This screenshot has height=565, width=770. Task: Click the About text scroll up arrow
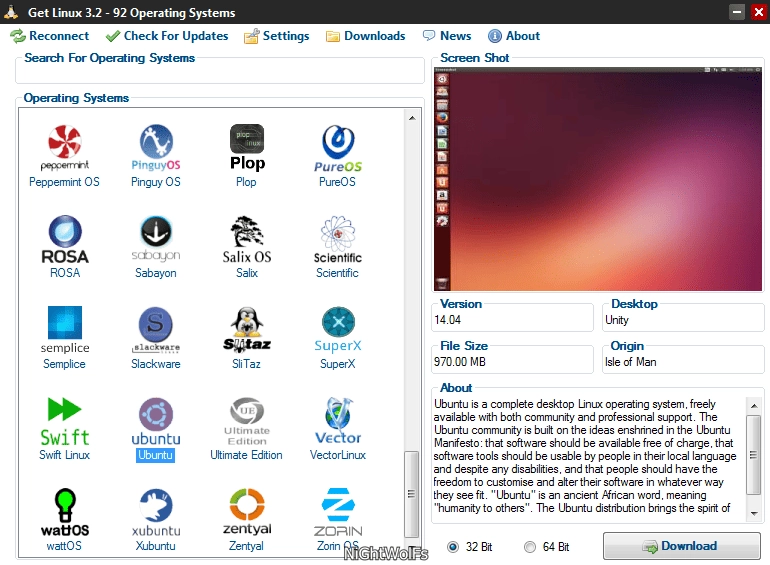pyautogui.click(x=754, y=405)
